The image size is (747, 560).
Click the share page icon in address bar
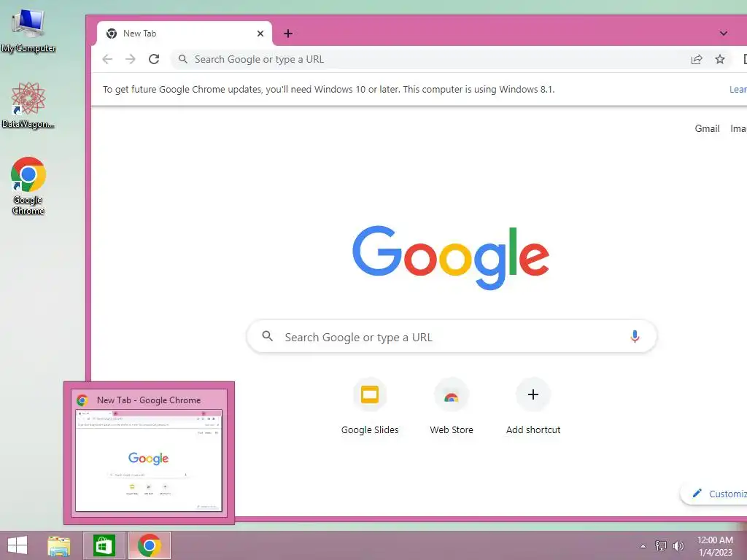pos(697,59)
